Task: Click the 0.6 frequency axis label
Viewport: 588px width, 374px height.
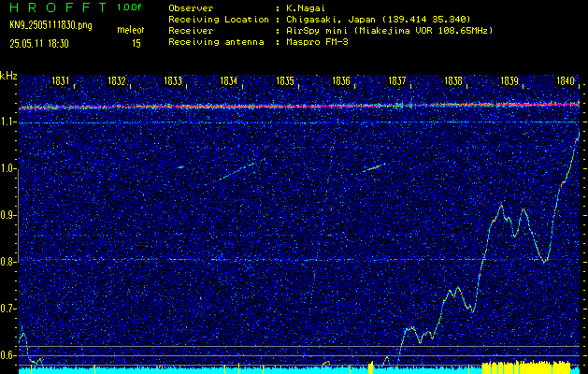Action: tap(8, 355)
